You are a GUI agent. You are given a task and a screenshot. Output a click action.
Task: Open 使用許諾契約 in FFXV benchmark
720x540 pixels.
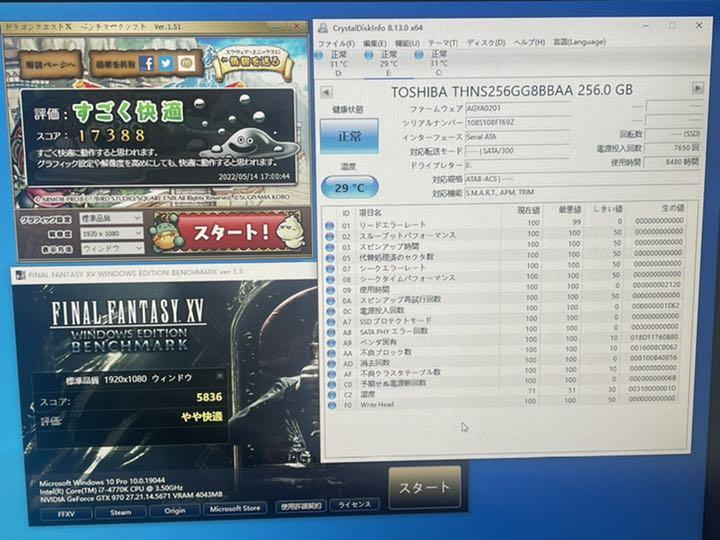pyautogui.click(x=301, y=506)
